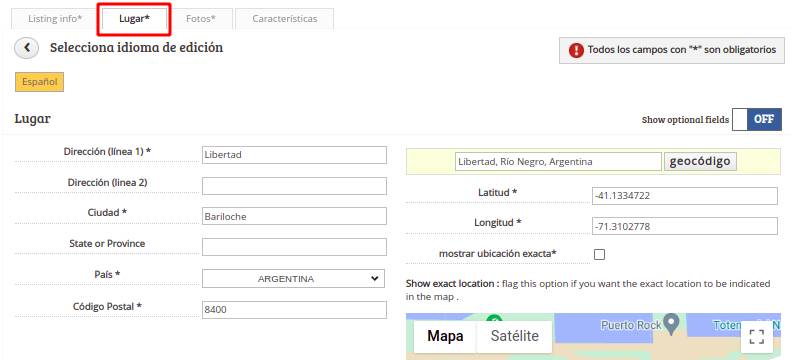Select the Lugar tab
791x360 pixels.
click(134, 19)
